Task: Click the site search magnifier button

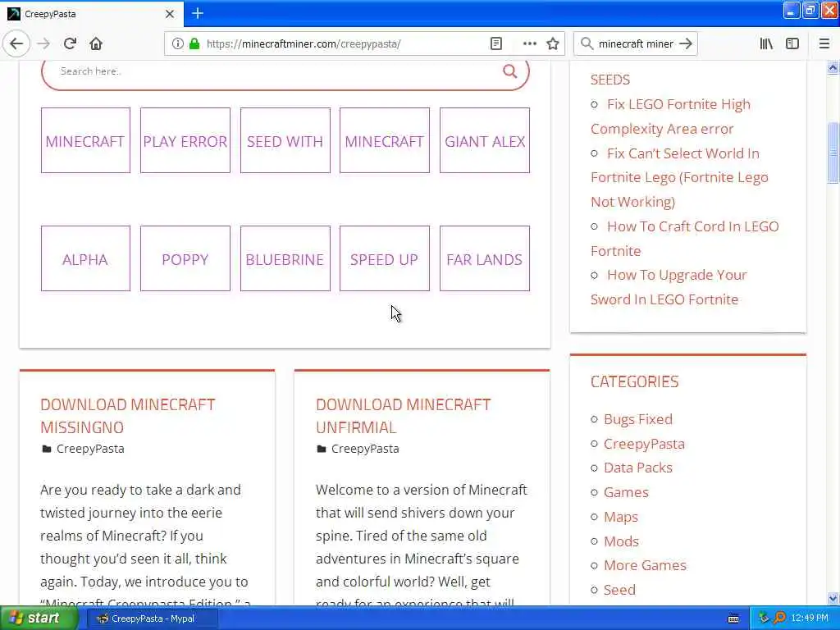Action: tap(510, 71)
